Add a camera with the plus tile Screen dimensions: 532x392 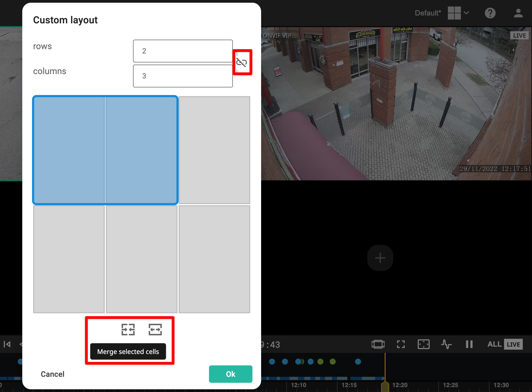click(x=380, y=258)
